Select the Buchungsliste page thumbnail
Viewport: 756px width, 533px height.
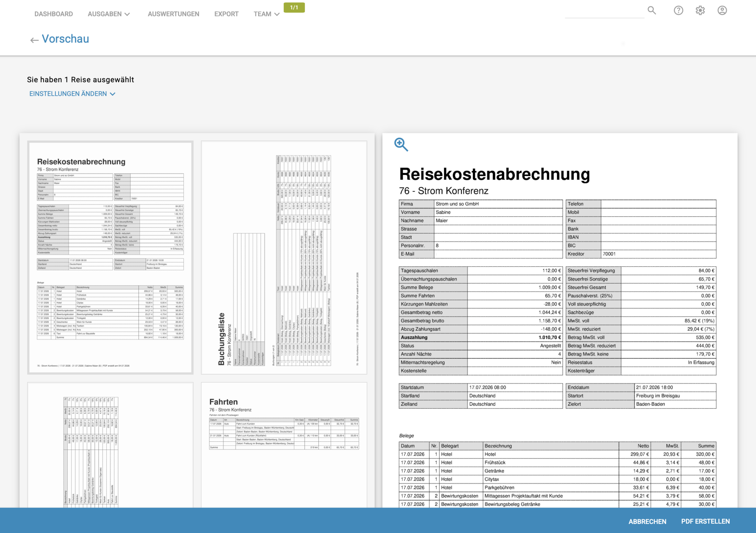tap(284, 258)
